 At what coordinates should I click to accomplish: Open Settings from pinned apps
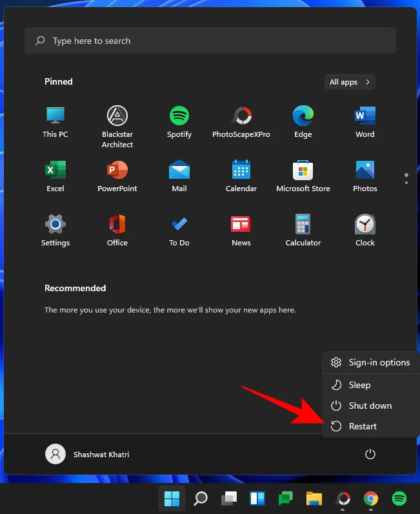tap(55, 231)
